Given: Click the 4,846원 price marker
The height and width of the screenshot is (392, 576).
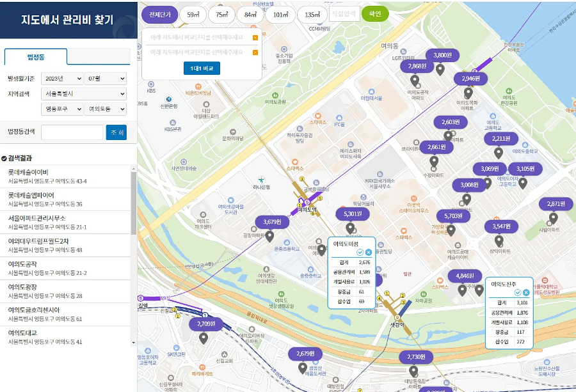Looking at the screenshot, I should [x=465, y=276].
